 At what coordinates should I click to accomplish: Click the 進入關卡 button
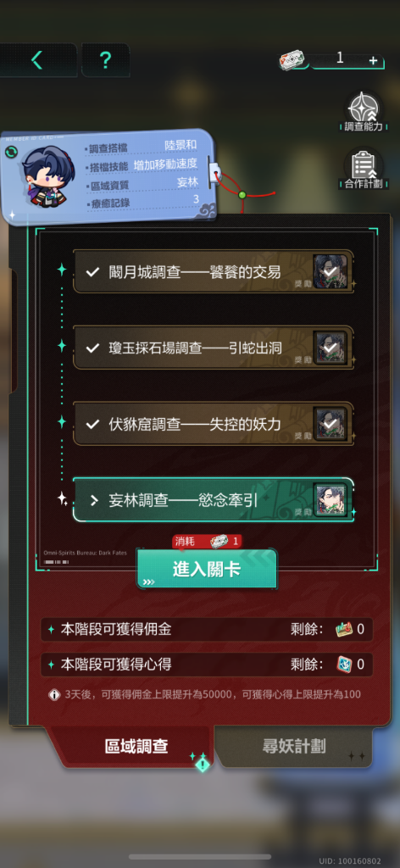pos(207,570)
